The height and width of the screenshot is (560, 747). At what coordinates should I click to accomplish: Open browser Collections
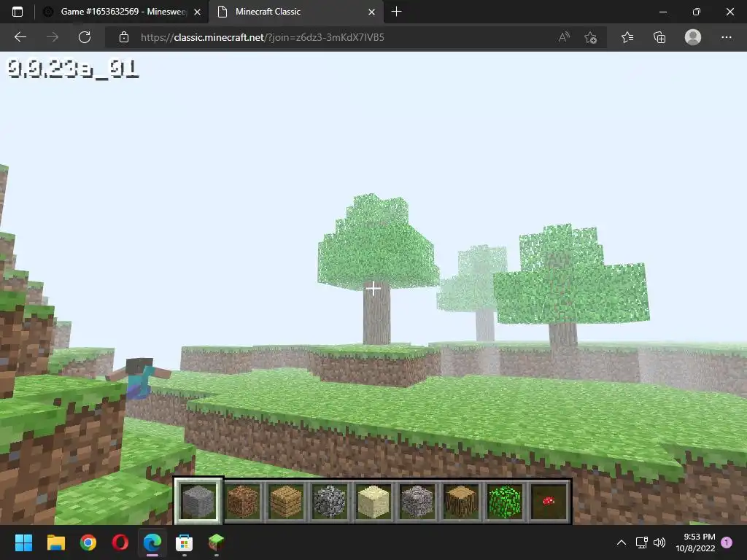[x=659, y=37]
